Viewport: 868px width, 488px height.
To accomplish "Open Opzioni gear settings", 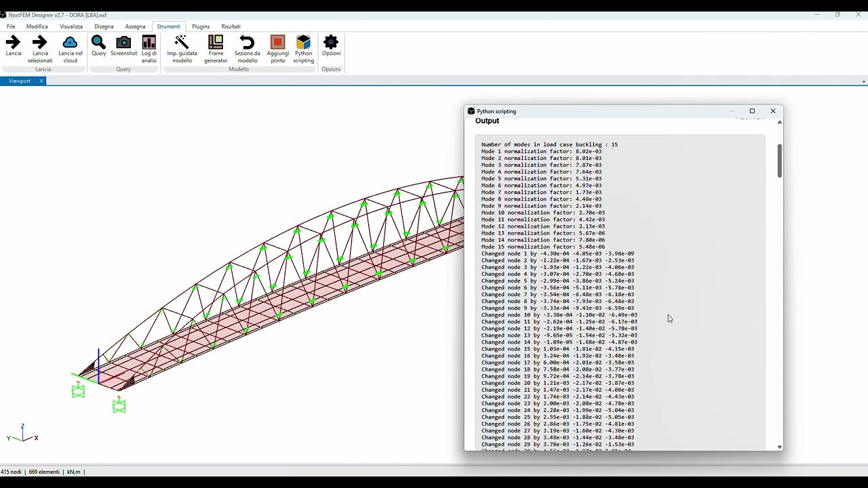I will 331,46.
